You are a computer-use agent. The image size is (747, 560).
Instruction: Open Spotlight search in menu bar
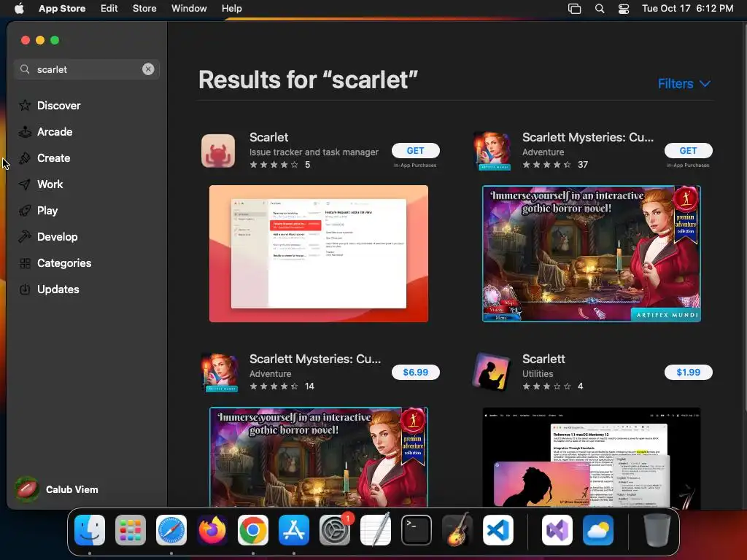coord(600,9)
